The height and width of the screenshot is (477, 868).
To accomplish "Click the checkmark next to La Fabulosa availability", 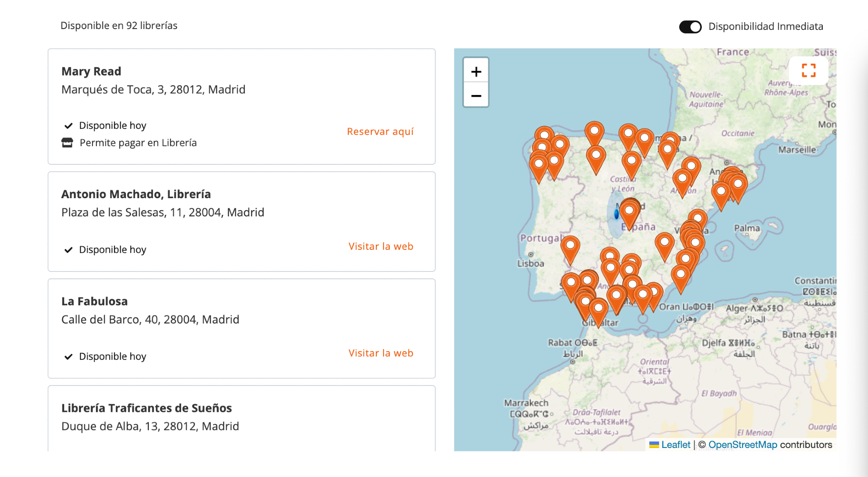I will pos(68,356).
